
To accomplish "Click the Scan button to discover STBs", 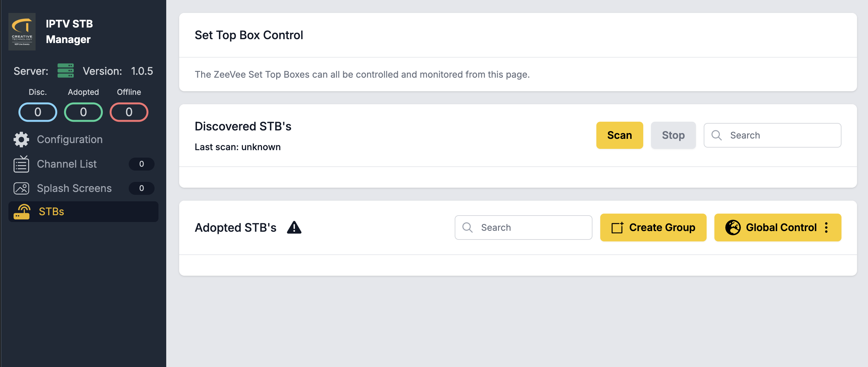I will (619, 135).
